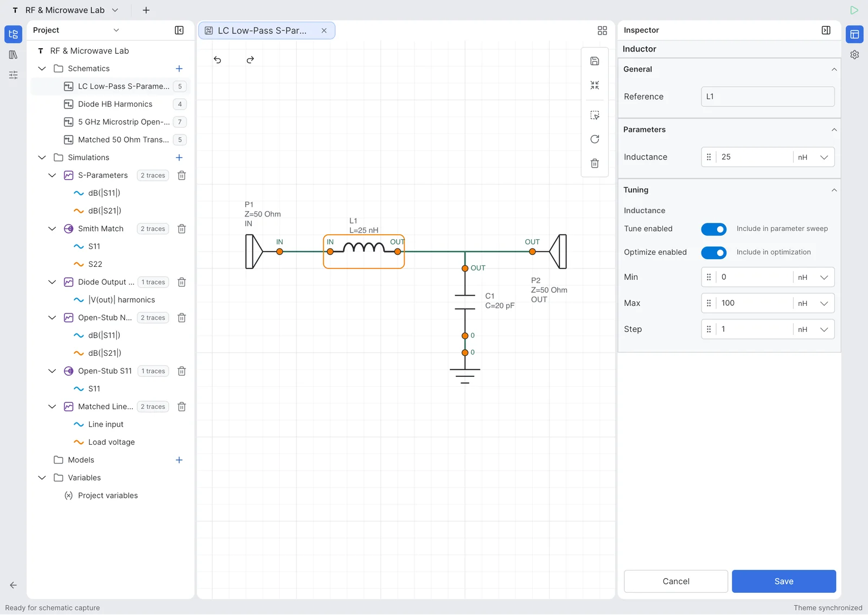Image resolution: width=868 pixels, height=615 pixels.
Task: Click the Cancel button
Action: pos(676,581)
